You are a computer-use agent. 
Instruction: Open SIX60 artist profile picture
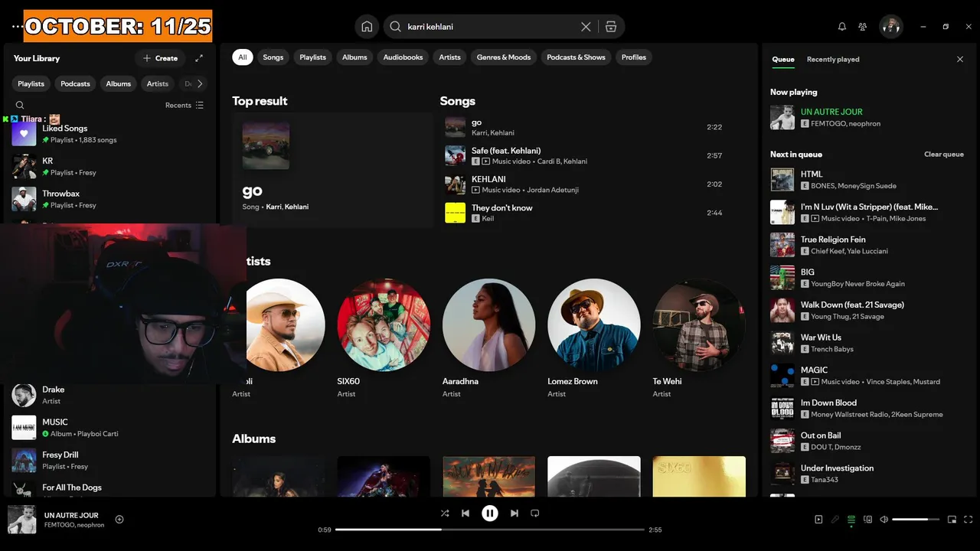384,324
